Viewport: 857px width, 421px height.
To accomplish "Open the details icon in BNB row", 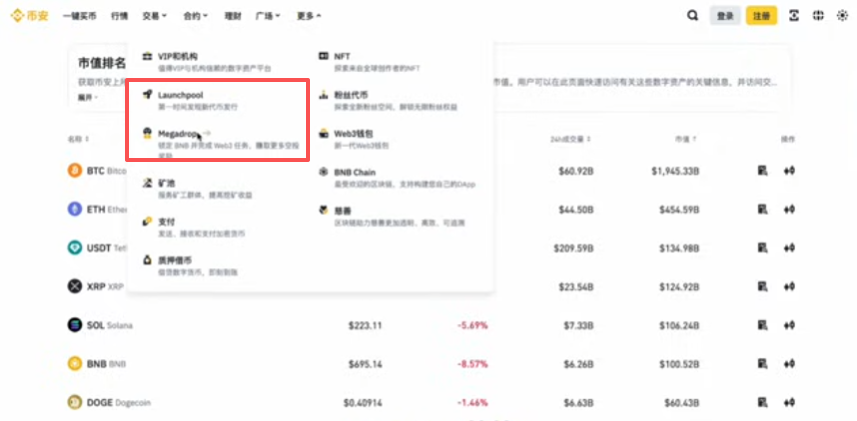I will [762, 364].
